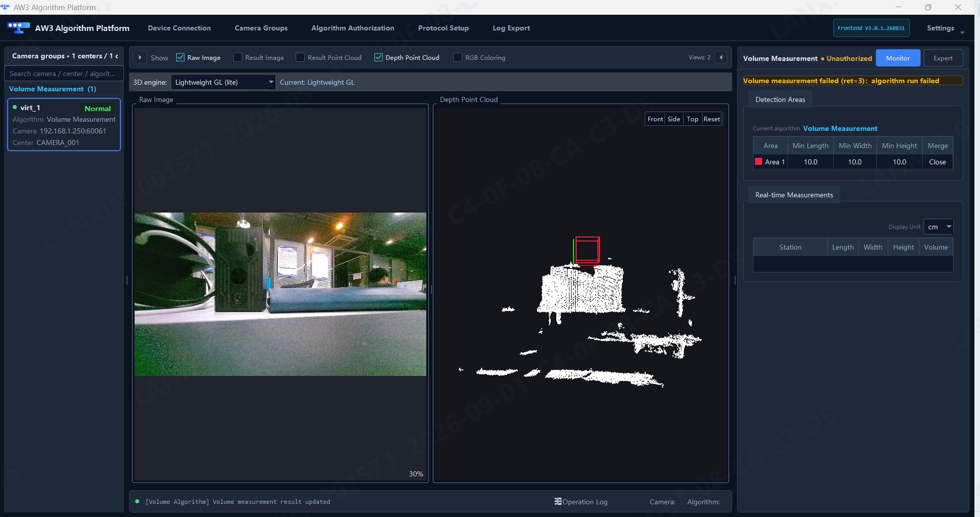Switch to the Real-time Measurements tab
Screen dimensions: 980x517
point(794,195)
